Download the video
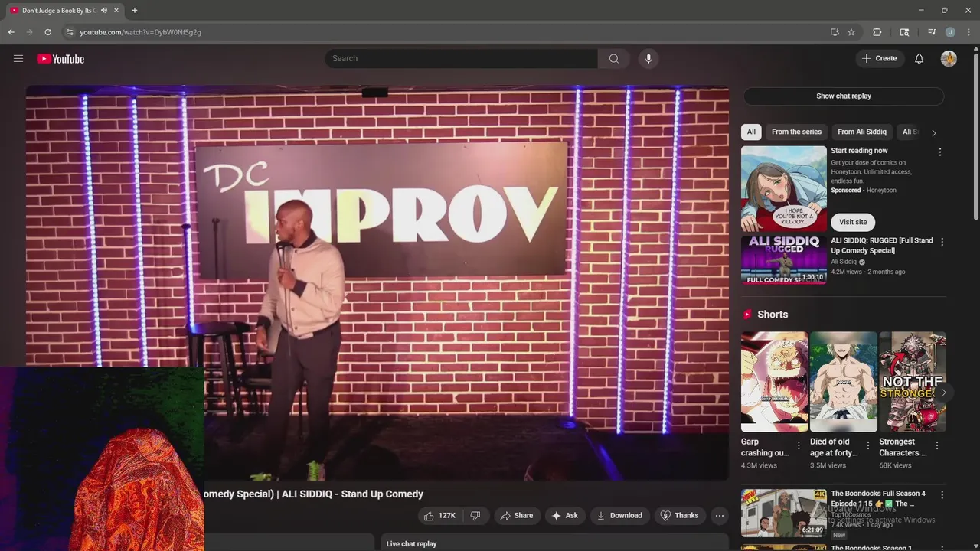This screenshot has width=980, height=551. [x=620, y=516]
